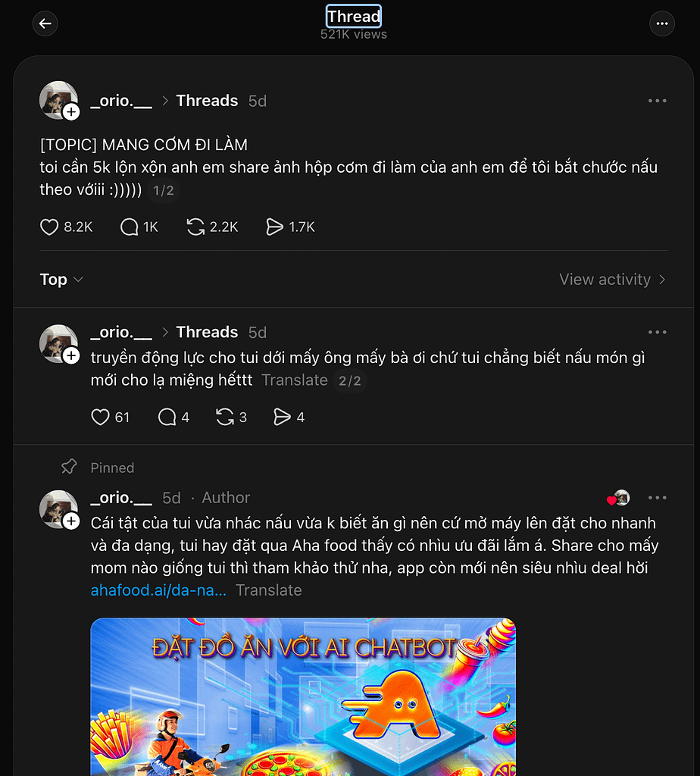The width and height of the screenshot is (700, 776).
Task: Translate the pinned Aha food reply
Action: tap(269, 590)
